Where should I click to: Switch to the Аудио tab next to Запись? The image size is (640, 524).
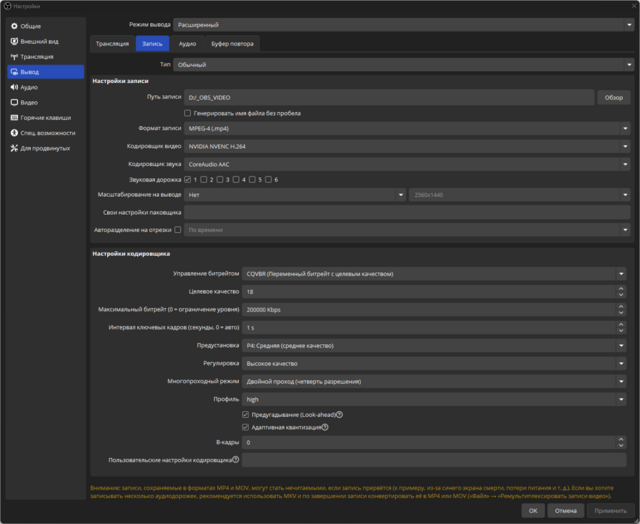point(187,44)
